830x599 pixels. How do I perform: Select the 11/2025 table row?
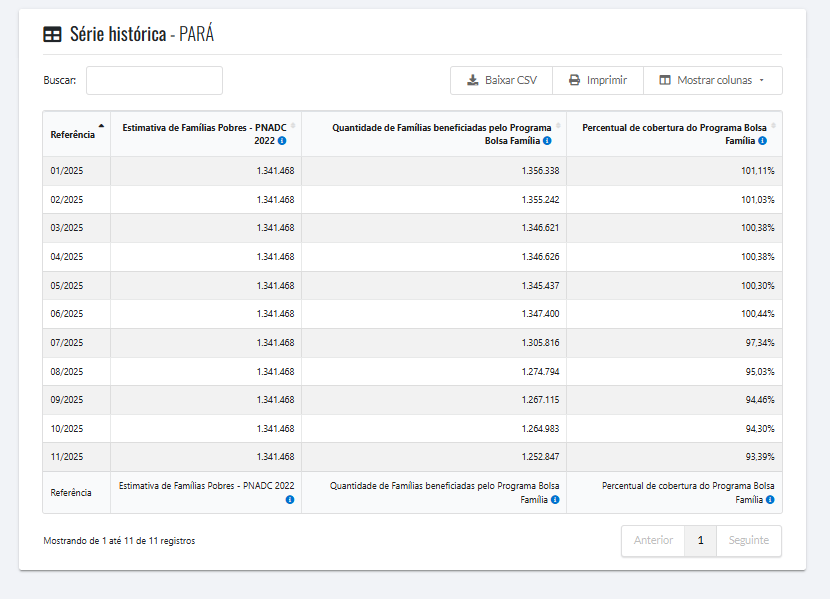pyautogui.click(x=412, y=457)
